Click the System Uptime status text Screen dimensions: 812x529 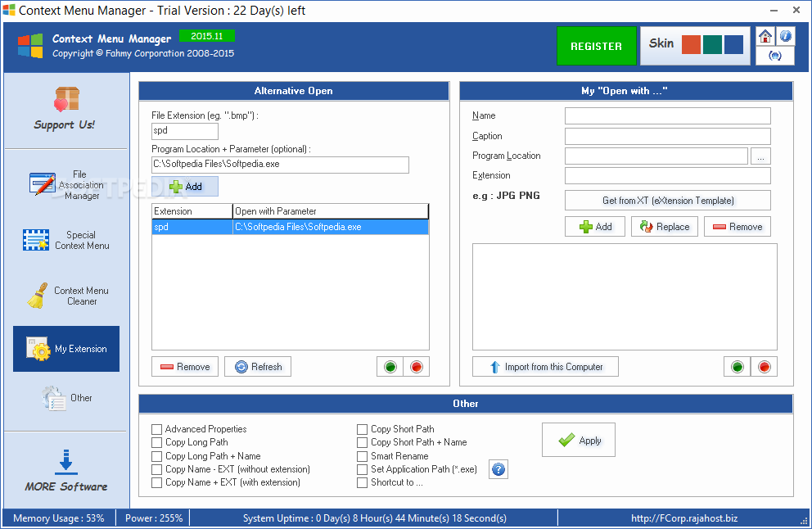click(x=374, y=518)
